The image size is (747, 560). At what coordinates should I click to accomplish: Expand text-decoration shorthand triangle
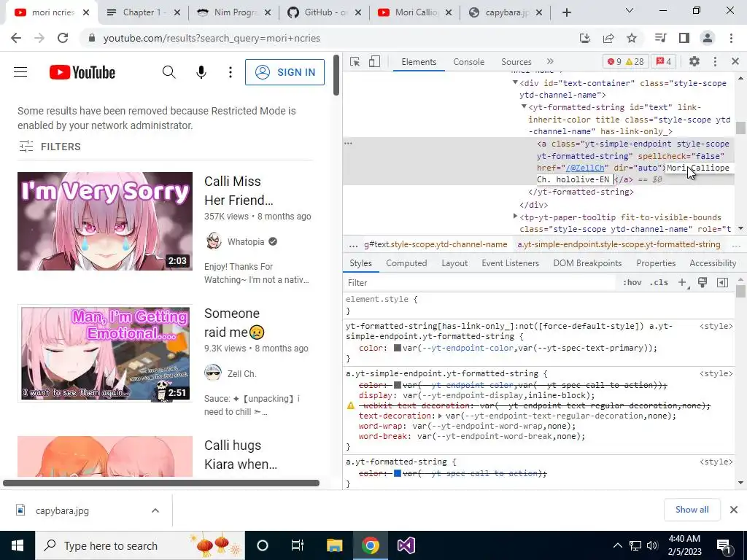(440, 416)
